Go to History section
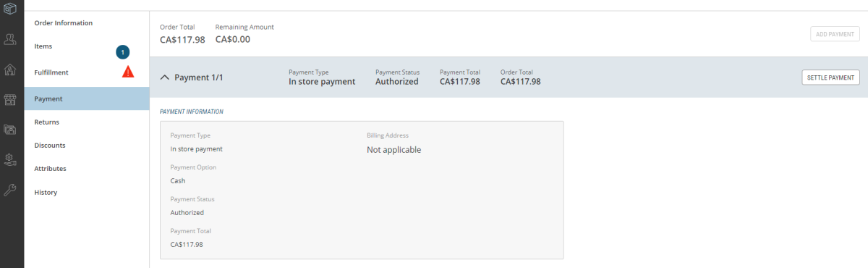 46,193
